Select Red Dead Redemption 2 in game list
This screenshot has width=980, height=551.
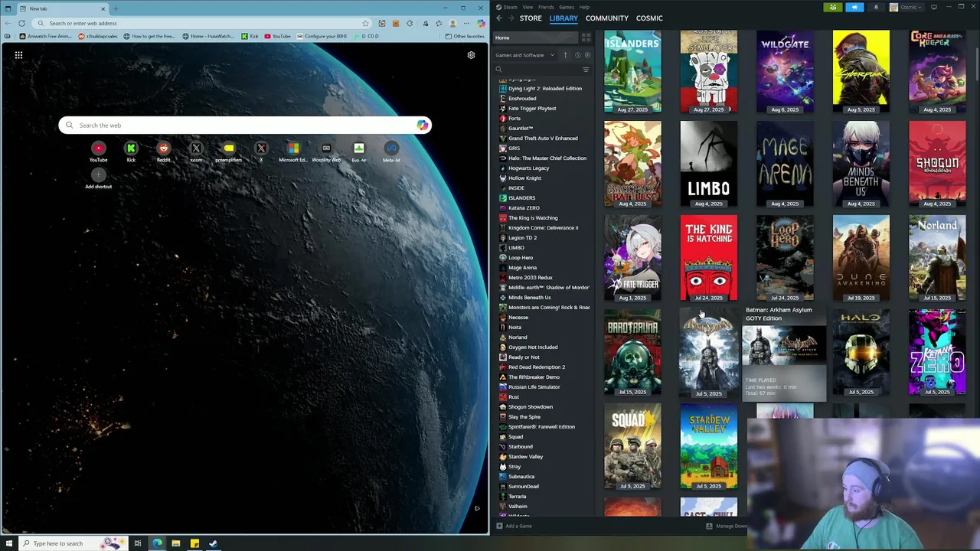(x=537, y=367)
